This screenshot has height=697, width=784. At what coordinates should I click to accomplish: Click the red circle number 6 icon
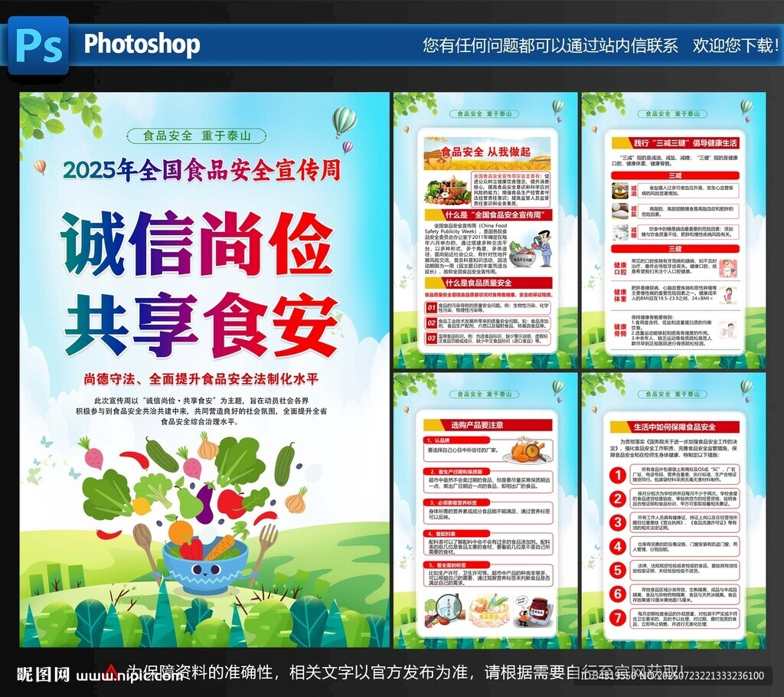618,594
